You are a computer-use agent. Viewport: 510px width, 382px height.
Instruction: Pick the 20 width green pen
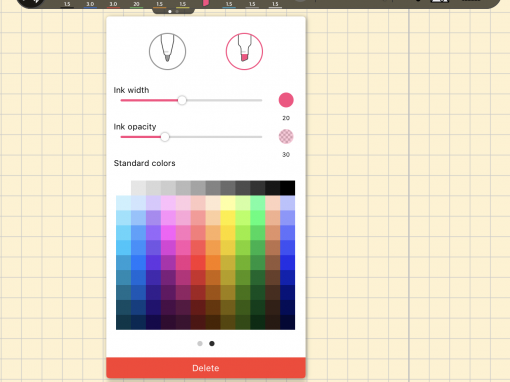[x=136, y=4]
